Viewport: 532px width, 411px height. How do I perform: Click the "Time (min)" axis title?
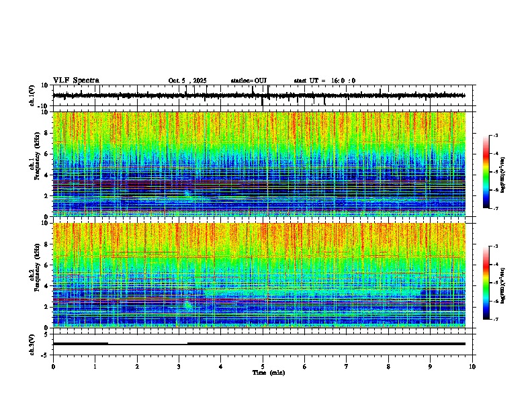pyautogui.click(x=269, y=373)
